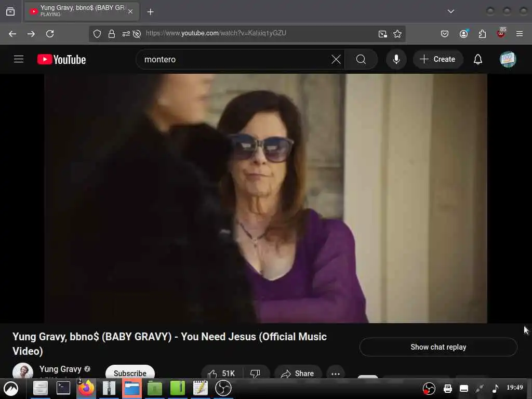This screenshot has width=532, height=399.
Task: Open the green folder taskbar icon
Action: [x=155, y=388]
